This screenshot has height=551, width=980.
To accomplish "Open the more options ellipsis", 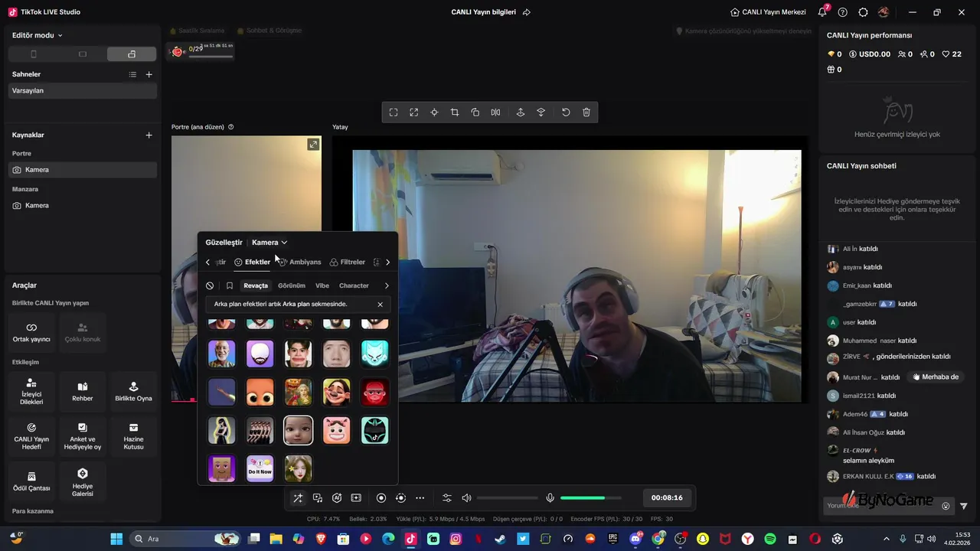I will (x=420, y=497).
